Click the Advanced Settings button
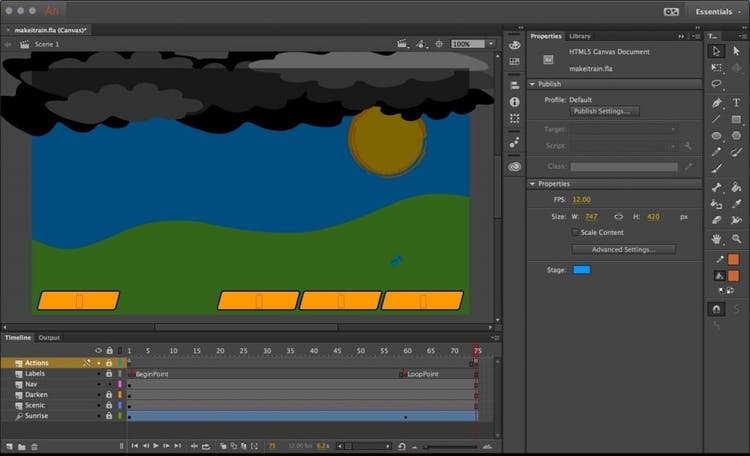The height and width of the screenshot is (456, 750). pos(624,249)
